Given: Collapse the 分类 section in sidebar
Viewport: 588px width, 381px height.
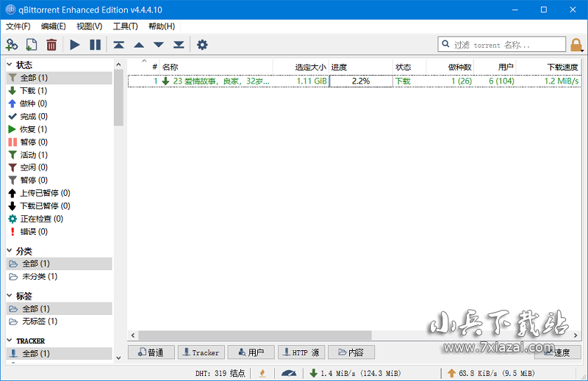Looking at the screenshot, I should pyautogui.click(x=10, y=251).
